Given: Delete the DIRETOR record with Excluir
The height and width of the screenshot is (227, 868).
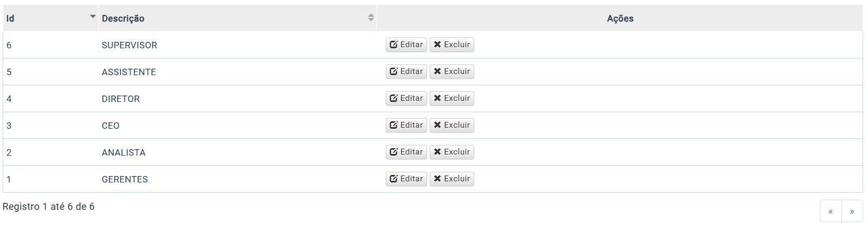Looking at the screenshot, I should (452, 98).
